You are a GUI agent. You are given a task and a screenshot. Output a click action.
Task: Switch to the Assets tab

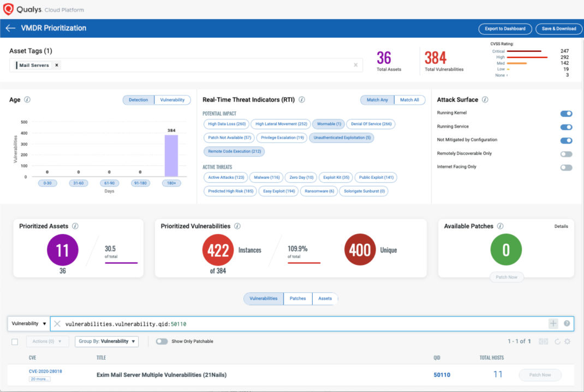pos(325,299)
